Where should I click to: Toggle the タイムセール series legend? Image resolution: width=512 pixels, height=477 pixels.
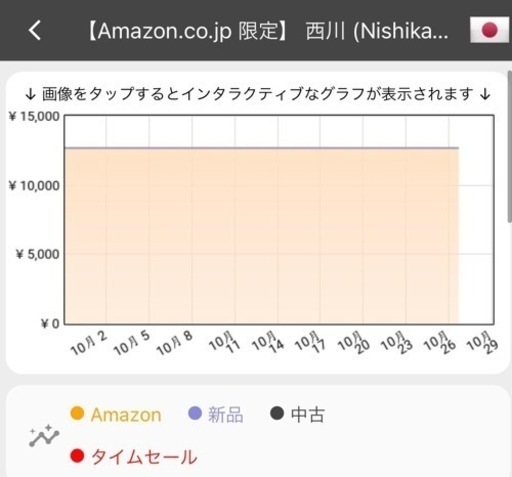pos(134,456)
